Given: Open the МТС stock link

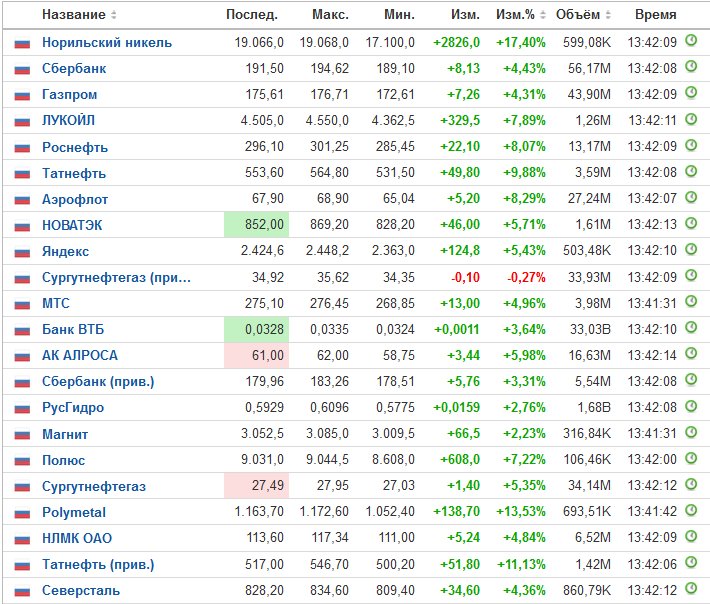Looking at the screenshot, I should point(56,303).
